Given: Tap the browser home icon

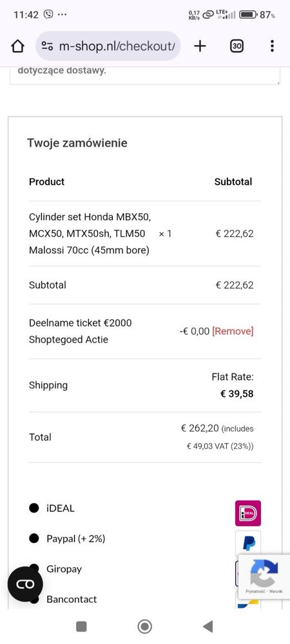Looking at the screenshot, I should 17,46.
